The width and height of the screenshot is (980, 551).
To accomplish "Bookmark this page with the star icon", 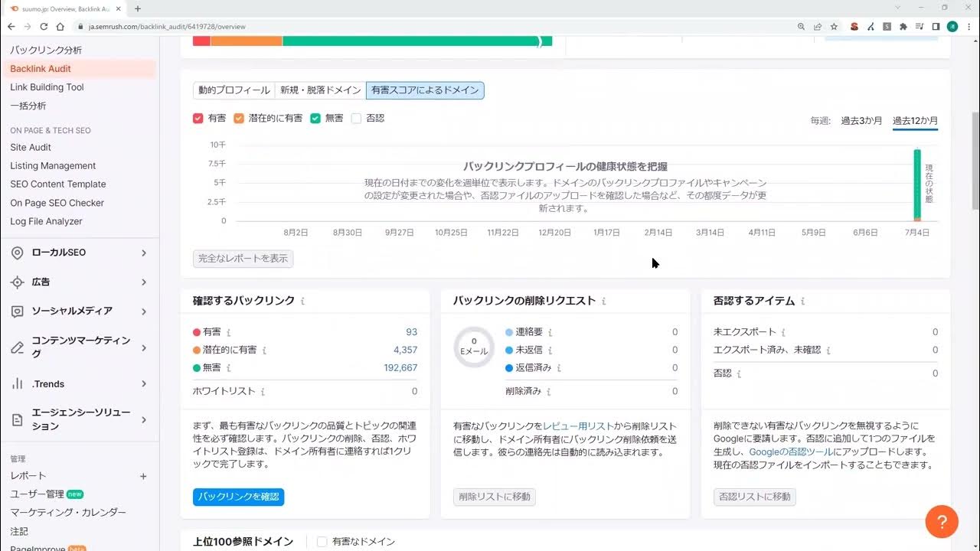I will pyautogui.click(x=834, y=26).
